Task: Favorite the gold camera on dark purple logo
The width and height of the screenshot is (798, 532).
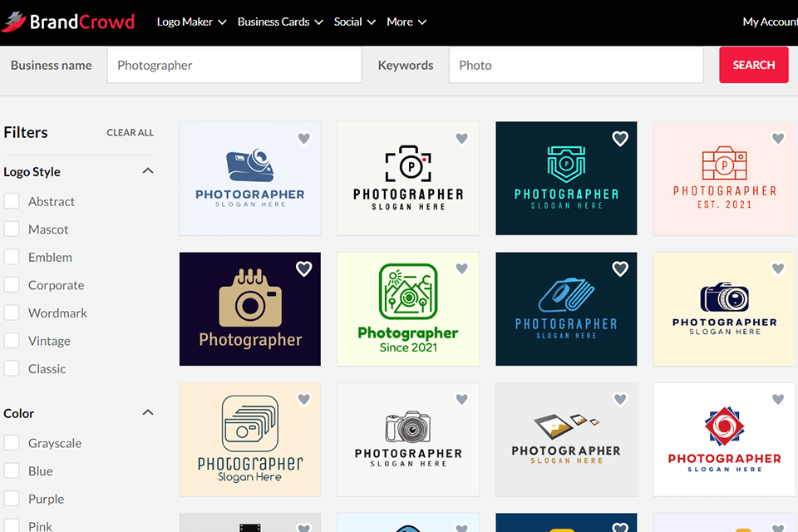Action: click(x=304, y=268)
